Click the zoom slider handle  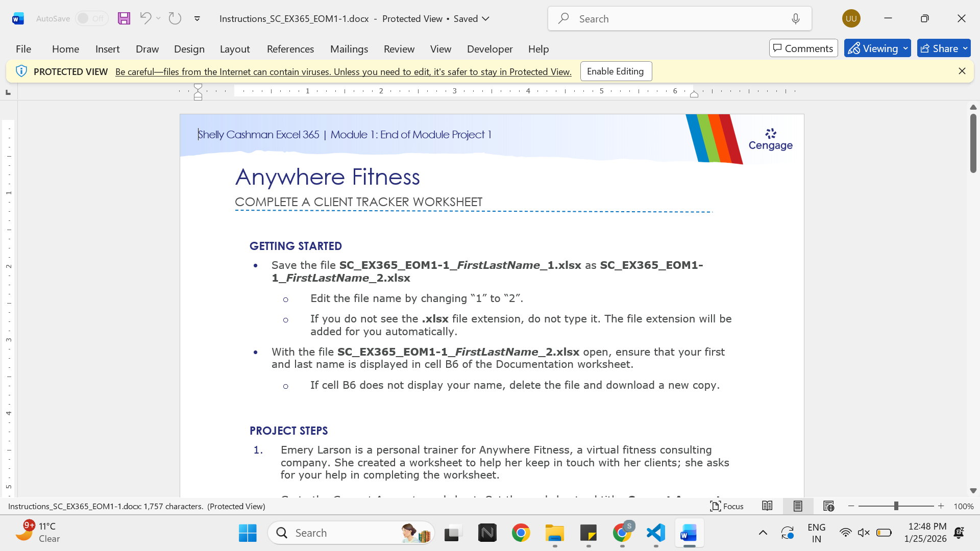click(x=896, y=506)
